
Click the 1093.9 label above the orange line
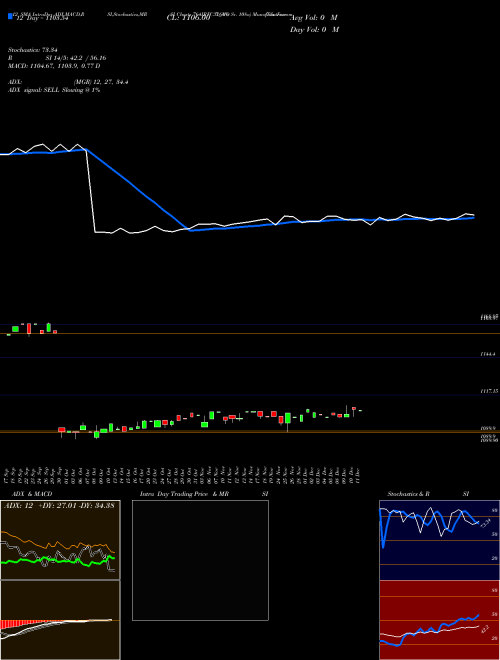tap(489, 427)
